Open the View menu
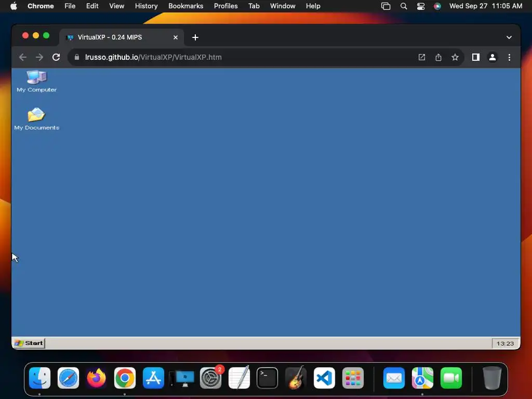Screen dimensions: 532x399 pos(117,6)
